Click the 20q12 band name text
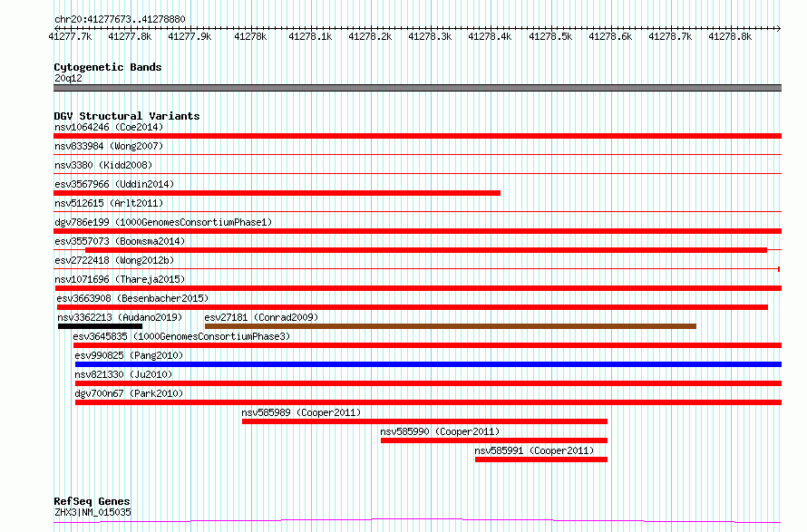The height and width of the screenshot is (532, 807). click(x=68, y=78)
